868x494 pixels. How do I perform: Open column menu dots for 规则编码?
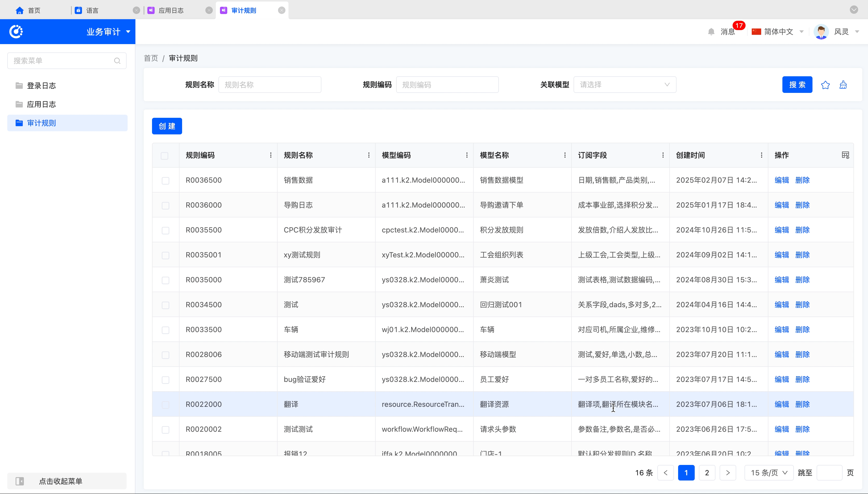coord(270,155)
